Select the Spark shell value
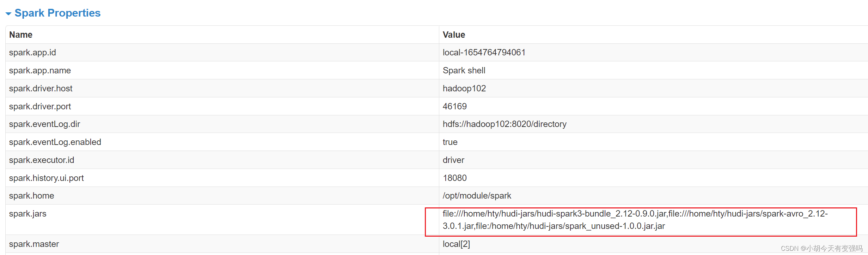868x255 pixels. pos(464,71)
